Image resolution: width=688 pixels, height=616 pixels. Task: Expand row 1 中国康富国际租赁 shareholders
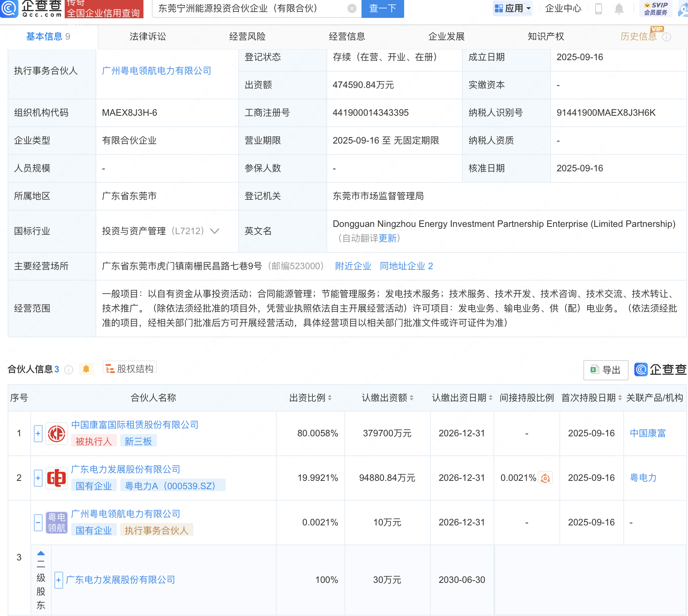point(38,433)
